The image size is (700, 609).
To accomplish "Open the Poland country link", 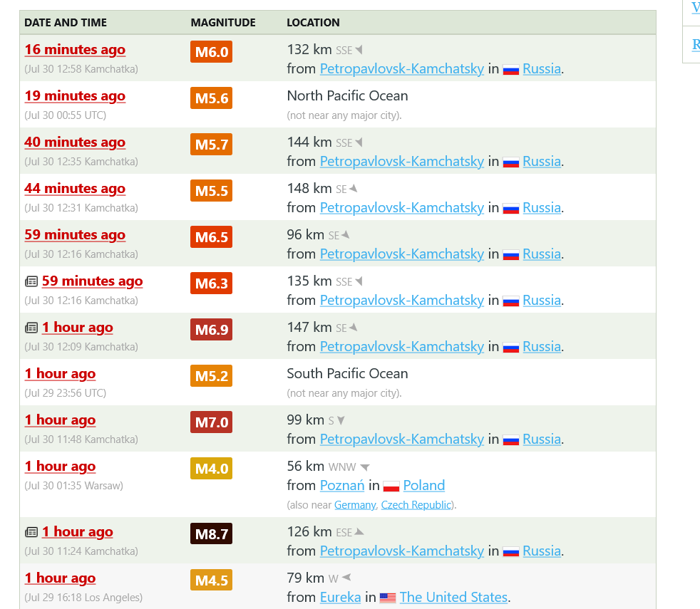I will pos(424,485).
